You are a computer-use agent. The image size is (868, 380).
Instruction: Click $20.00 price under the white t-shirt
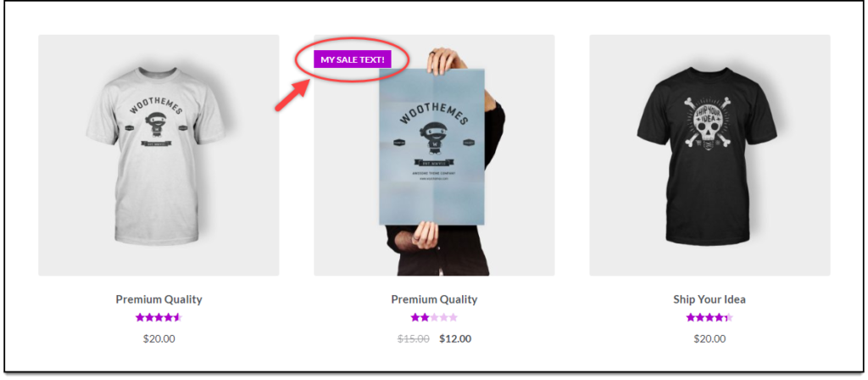coord(159,339)
